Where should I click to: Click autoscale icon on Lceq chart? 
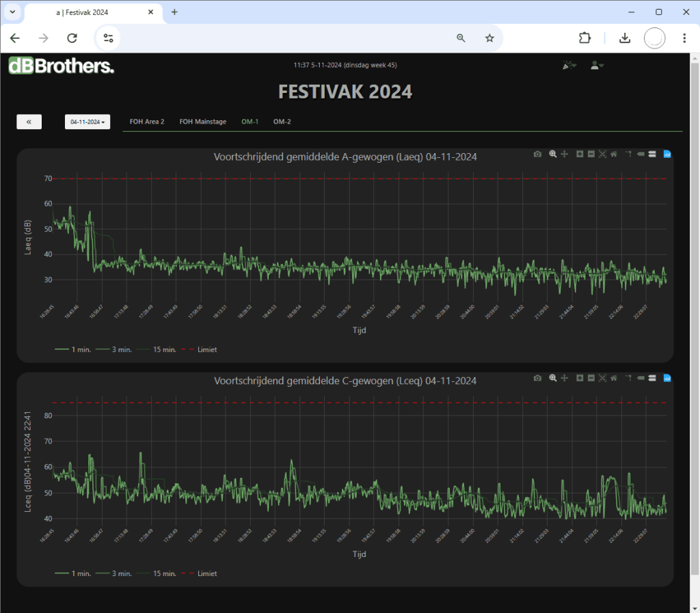[602, 378]
